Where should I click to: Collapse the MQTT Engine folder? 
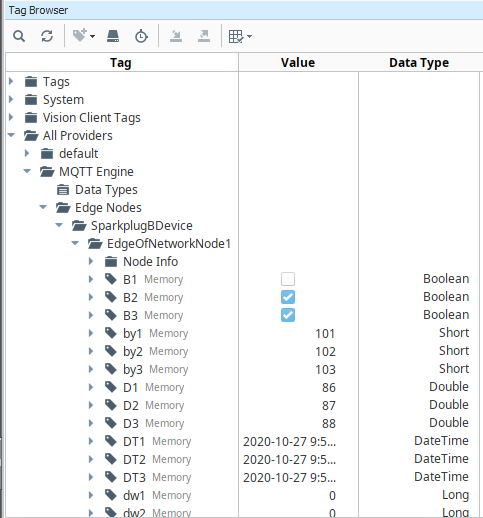click(x=27, y=171)
